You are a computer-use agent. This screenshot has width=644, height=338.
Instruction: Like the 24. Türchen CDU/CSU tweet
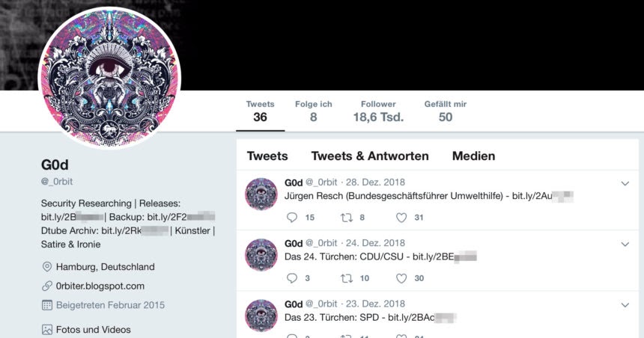point(401,278)
